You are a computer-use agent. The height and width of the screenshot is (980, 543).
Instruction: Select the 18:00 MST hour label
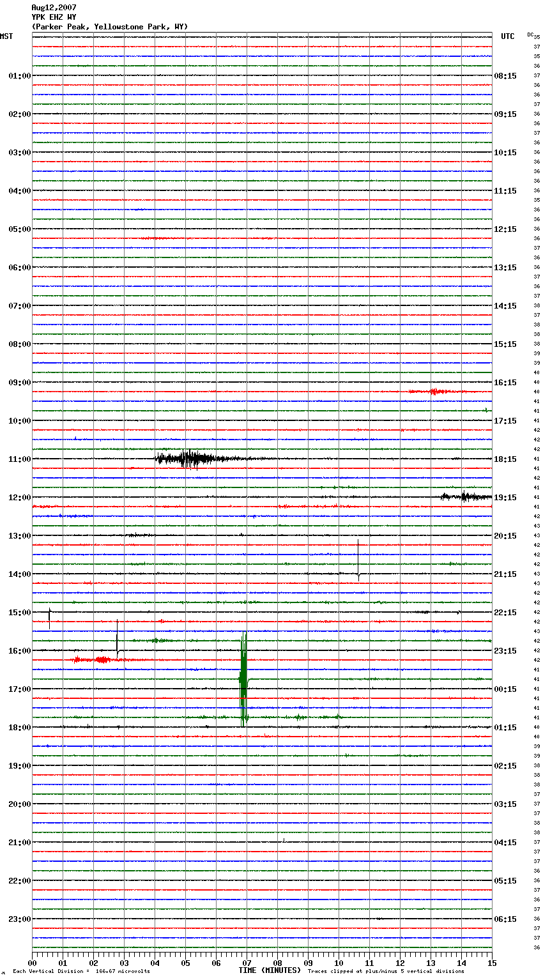click(x=20, y=728)
